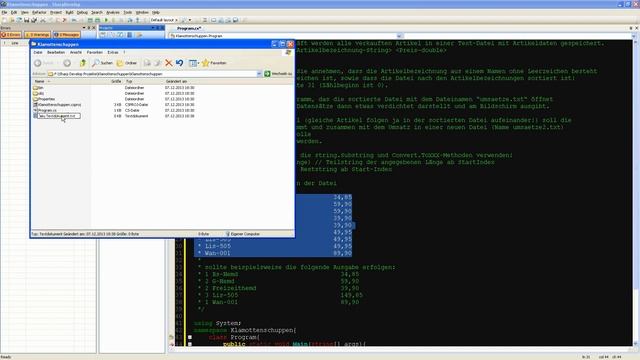Image resolution: width=640 pixels, height=360 pixels.
Task: Click the green Run project icon
Action: click(106, 20)
